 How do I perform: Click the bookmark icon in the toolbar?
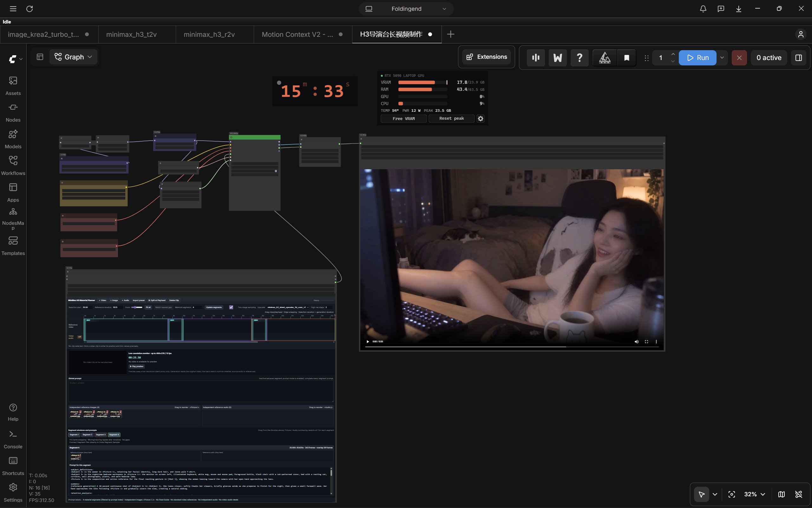(x=626, y=58)
